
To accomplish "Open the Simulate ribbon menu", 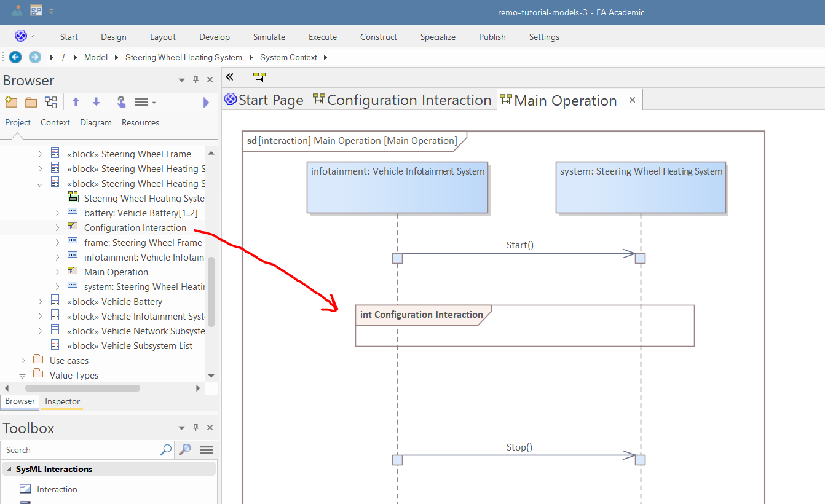I will coord(269,37).
